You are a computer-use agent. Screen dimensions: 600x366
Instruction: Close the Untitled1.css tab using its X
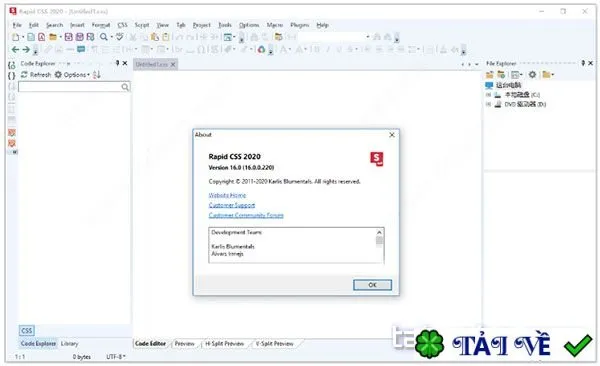173,64
